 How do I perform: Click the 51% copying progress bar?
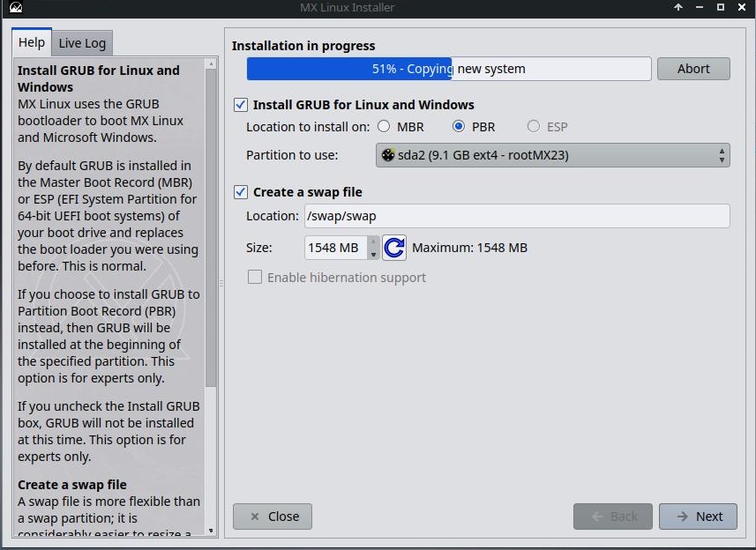pyautogui.click(x=449, y=69)
